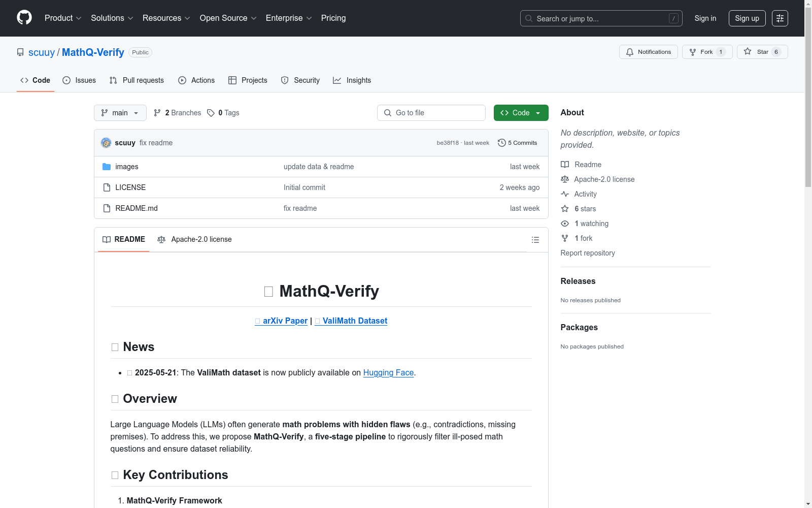812x508 pixels.
Task: Click the Releases heading link
Action: (578, 281)
